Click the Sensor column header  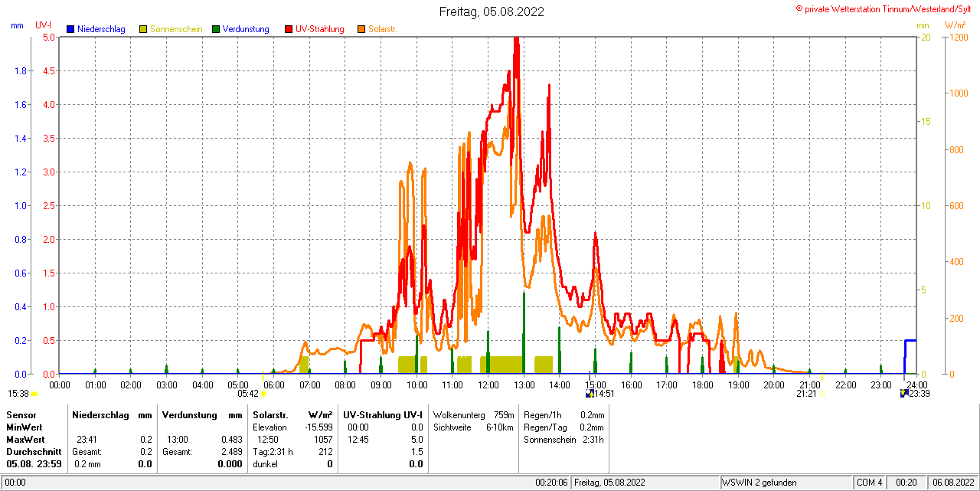click(21, 414)
